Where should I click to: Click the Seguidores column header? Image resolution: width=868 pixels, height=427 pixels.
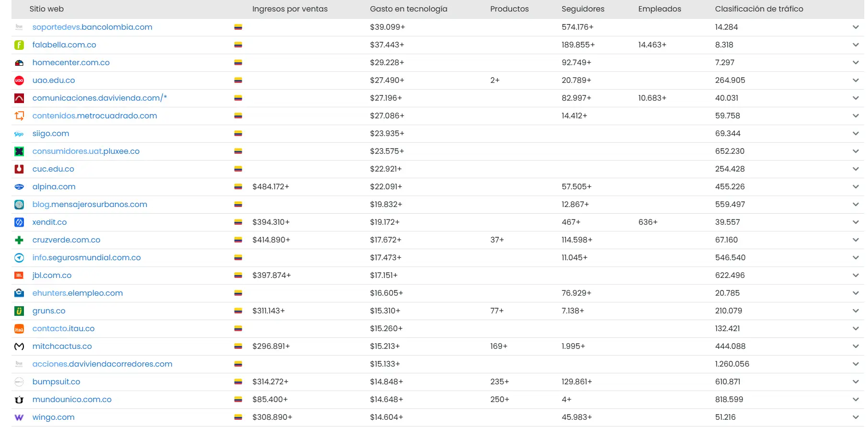click(583, 9)
